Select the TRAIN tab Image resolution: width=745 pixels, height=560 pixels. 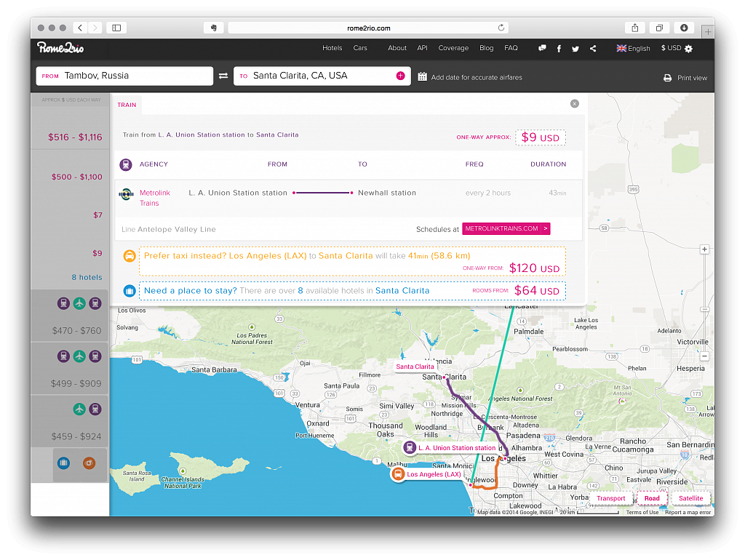coord(127,105)
